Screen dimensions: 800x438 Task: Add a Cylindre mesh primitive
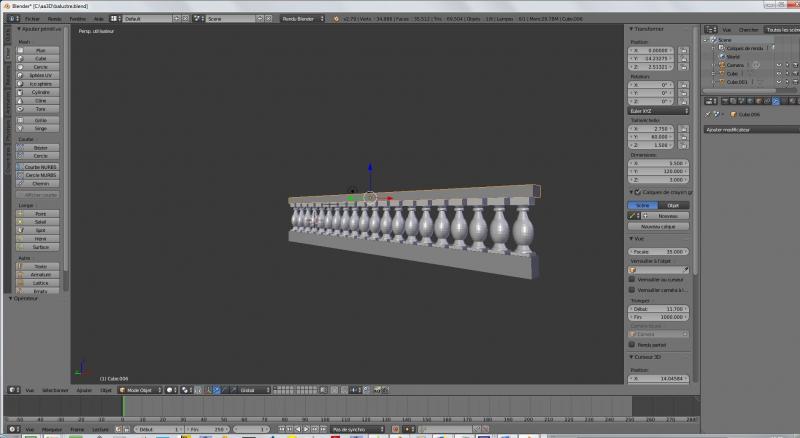coord(40,92)
